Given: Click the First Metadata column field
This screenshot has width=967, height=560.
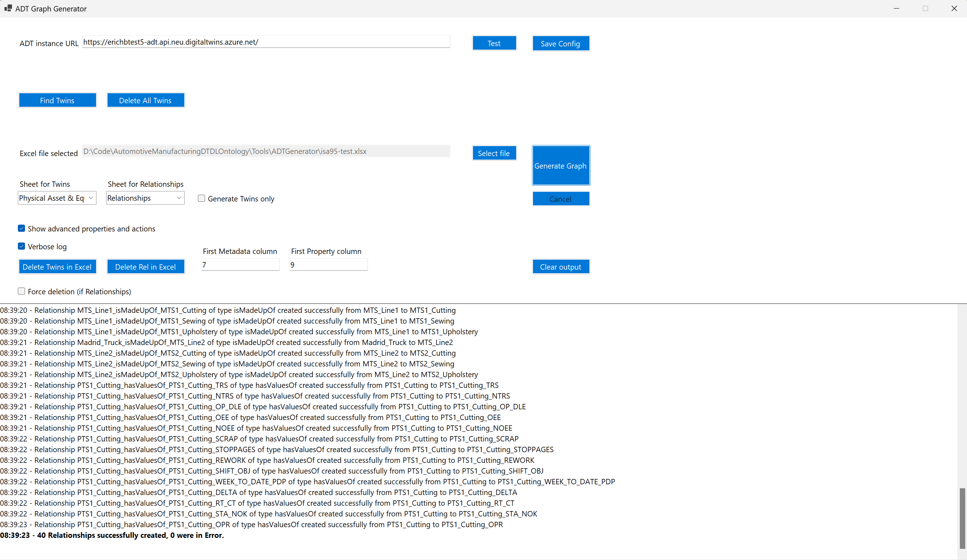Looking at the screenshot, I should click(240, 265).
